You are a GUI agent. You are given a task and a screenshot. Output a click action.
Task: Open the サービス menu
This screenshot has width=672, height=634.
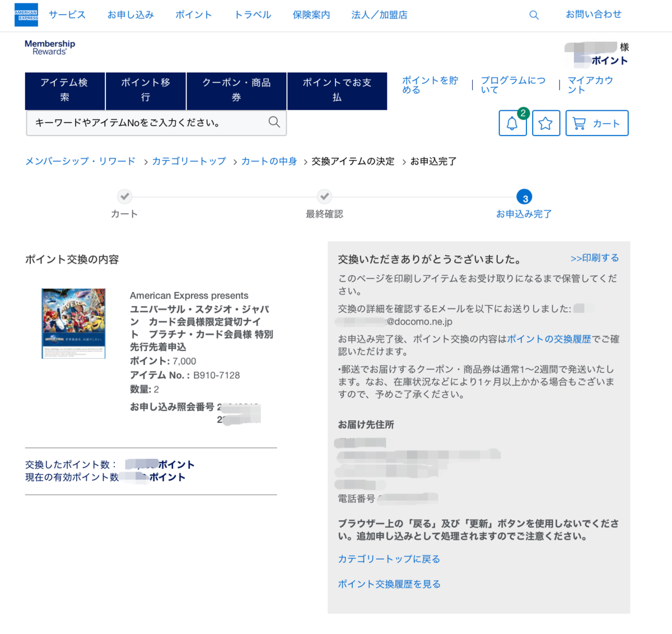coord(67,15)
